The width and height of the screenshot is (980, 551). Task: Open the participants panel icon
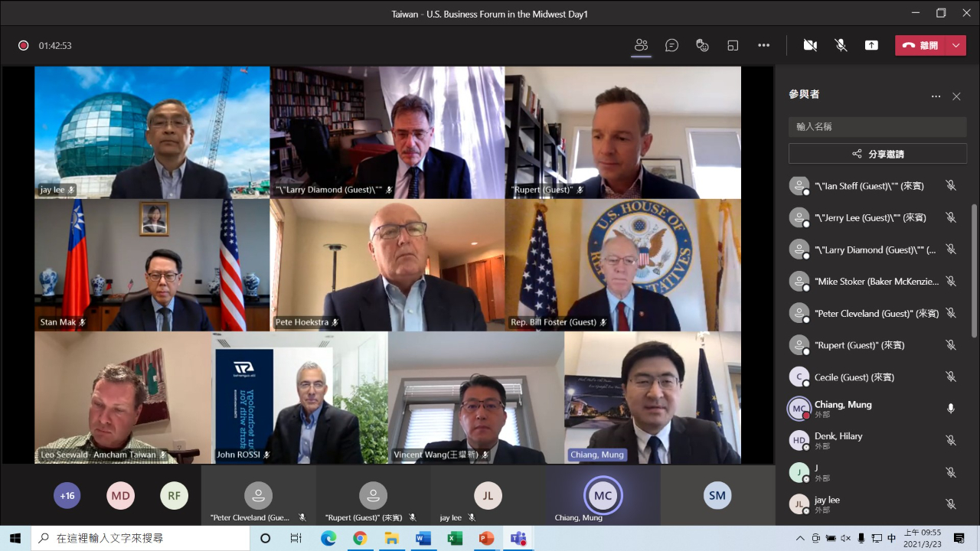(x=641, y=45)
